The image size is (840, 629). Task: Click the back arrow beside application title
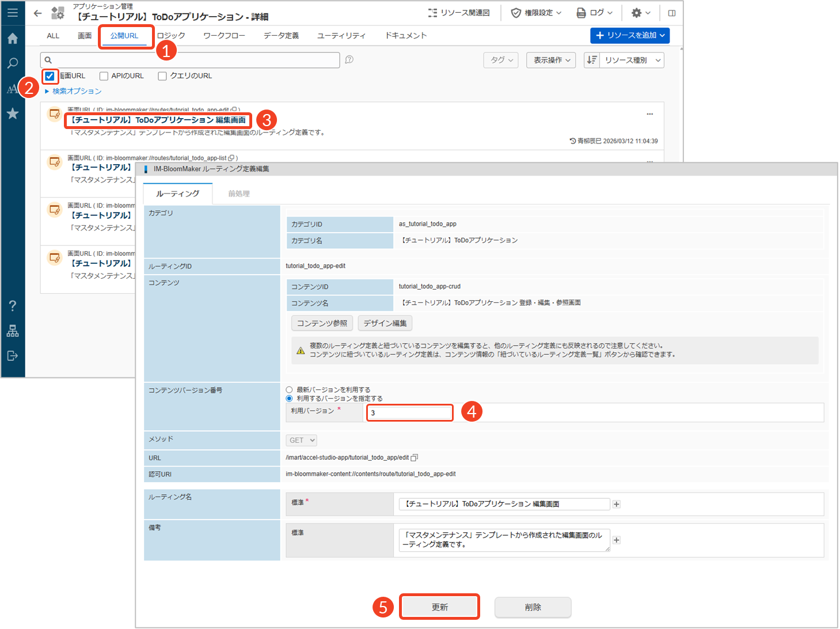click(x=37, y=13)
